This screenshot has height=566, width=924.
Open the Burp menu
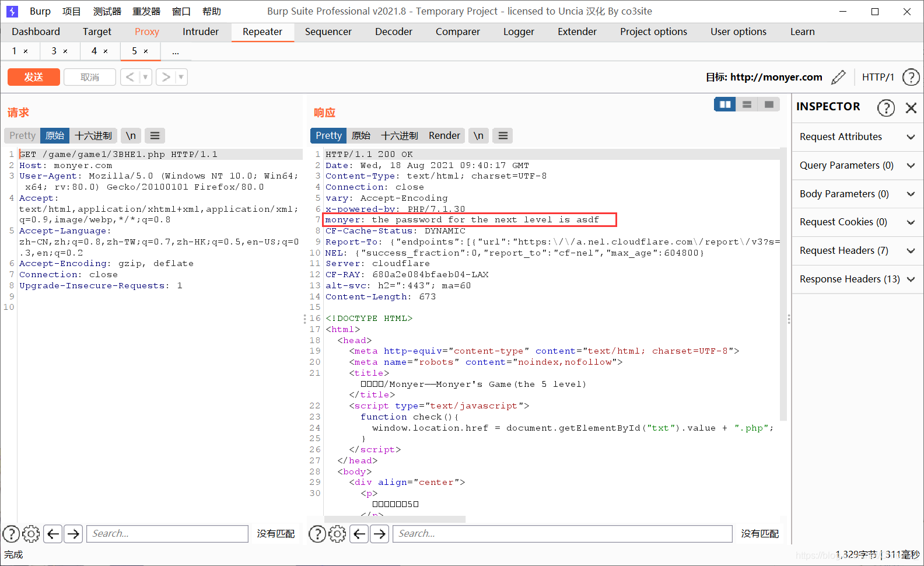(x=40, y=11)
